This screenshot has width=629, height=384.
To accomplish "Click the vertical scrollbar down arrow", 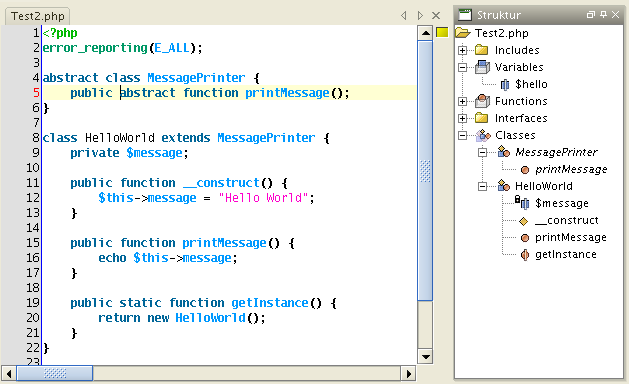I will coord(425,356).
